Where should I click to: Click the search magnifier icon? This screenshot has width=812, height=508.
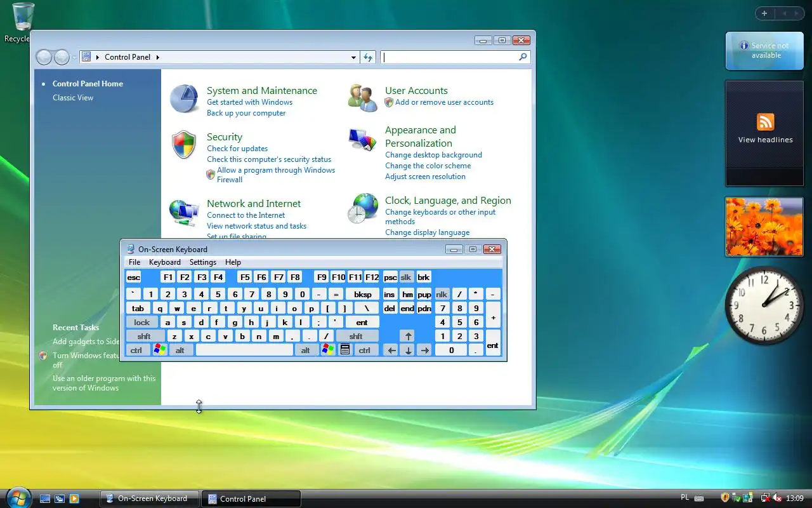523,57
